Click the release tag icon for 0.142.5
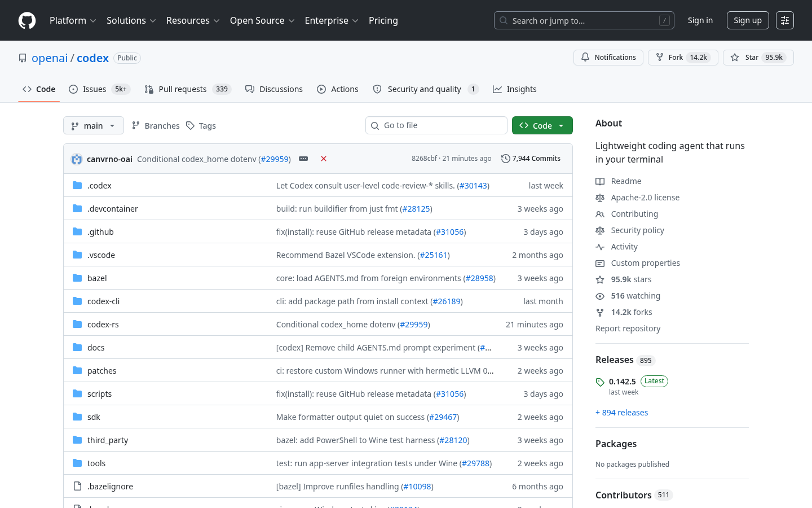 (600, 382)
